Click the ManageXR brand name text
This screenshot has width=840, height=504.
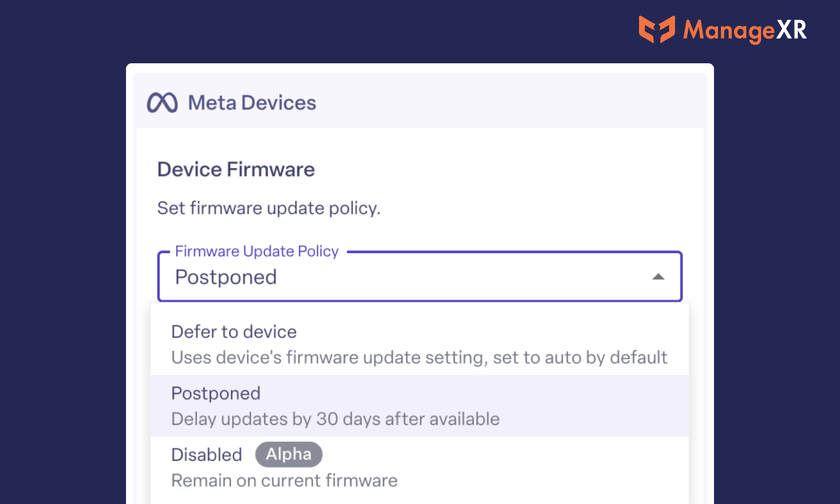point(745,30)
